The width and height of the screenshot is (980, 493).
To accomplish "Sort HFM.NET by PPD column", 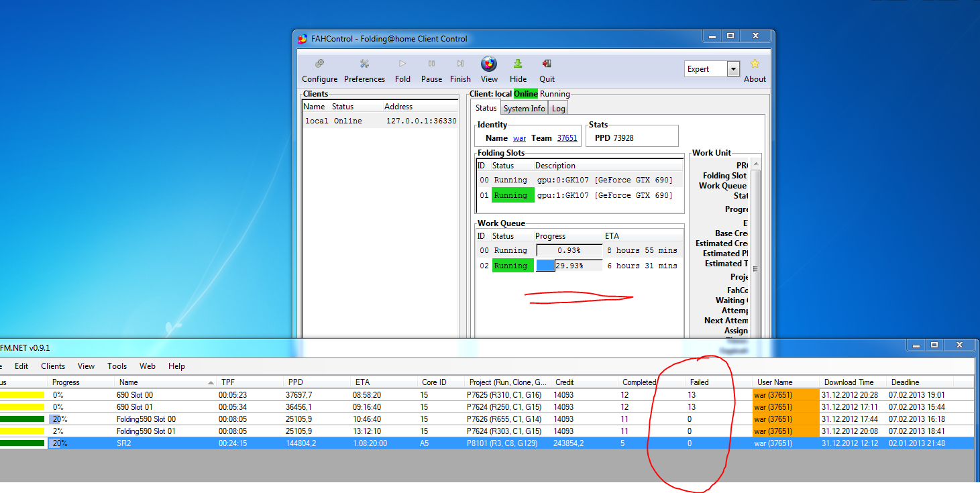I will point(316,382).
